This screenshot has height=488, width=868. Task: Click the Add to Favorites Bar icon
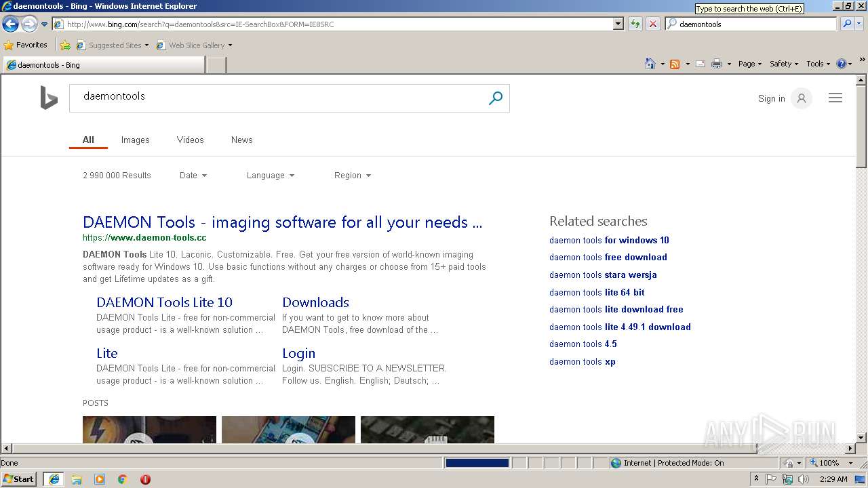pos(65,45)
